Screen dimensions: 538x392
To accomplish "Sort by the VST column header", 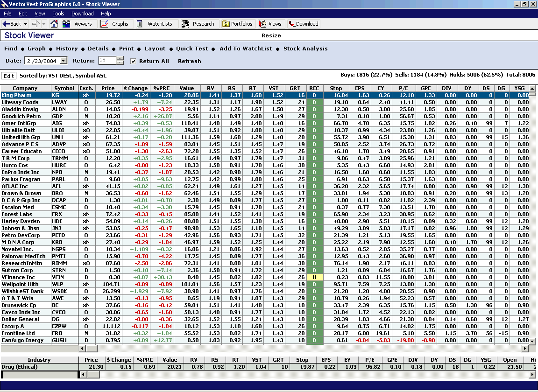I will click(273, 88).
